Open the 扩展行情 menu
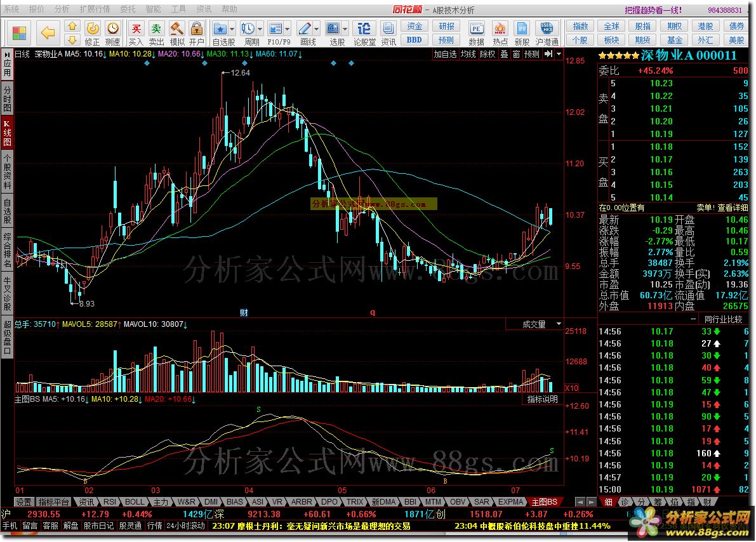Screen dimensions: 756x542 [95, 9]
